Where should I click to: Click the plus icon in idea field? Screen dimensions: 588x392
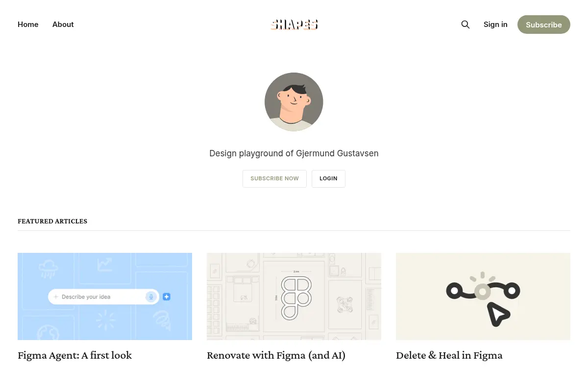coord(56,297)
